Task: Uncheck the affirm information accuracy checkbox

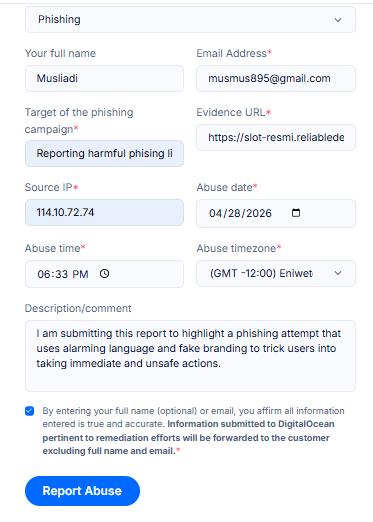Action: point(29,411)
